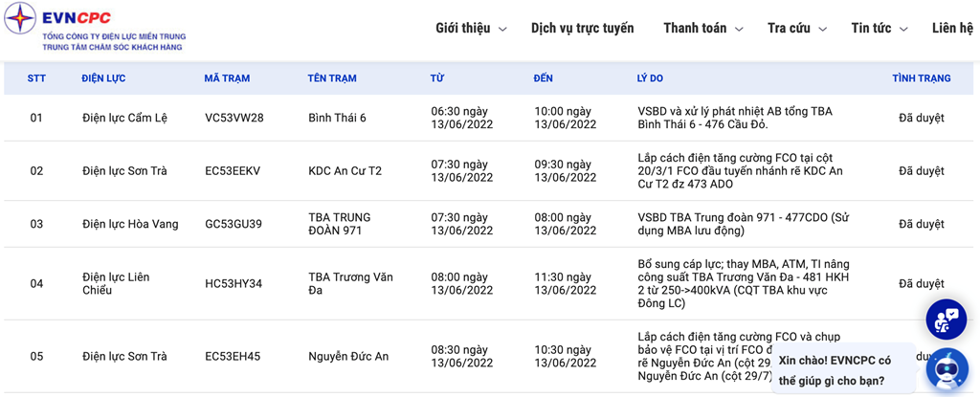This screenshot has height=397, width=980.
Task: Open the Liên hệ menu item
Action: (x=952, y=28)
